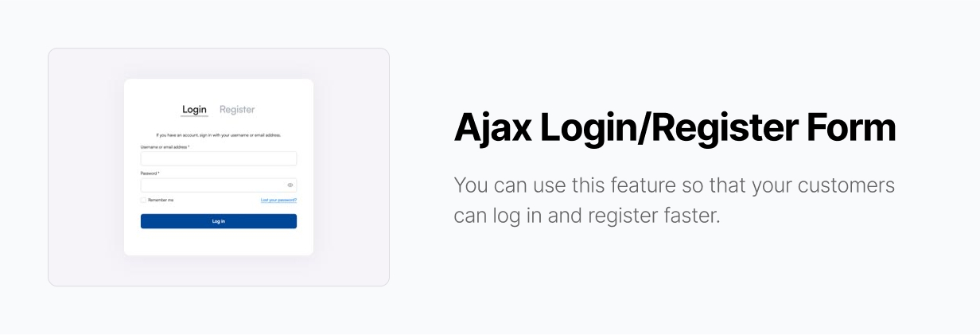
Task: Click the Remember me label text
Action: tap(161, 200)
